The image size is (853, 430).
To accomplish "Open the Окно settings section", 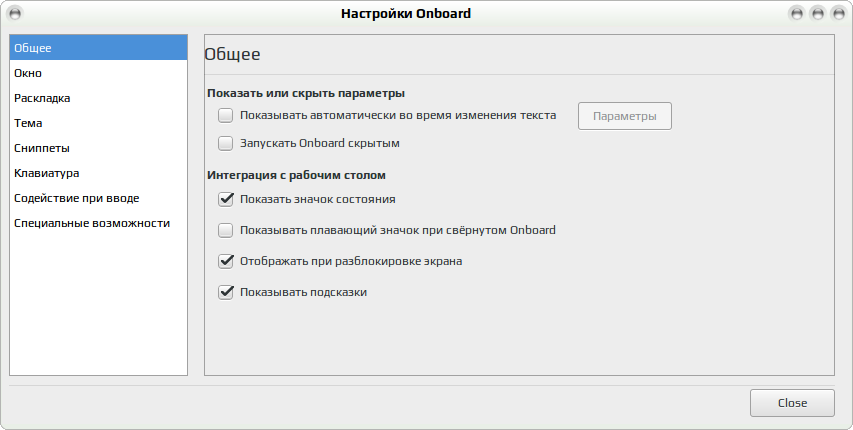I will tap(98, 72).
